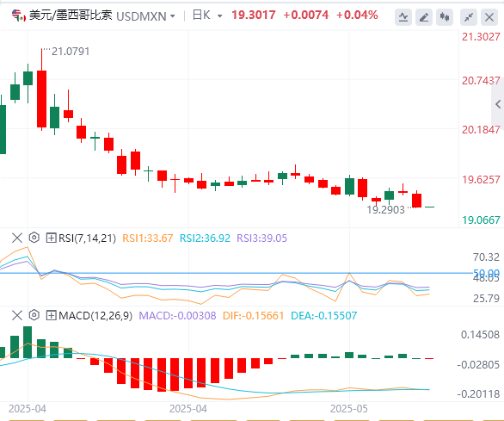Open MACD indicator settings hexagon icon
Viewport: 504px width, 421px height.
(x=34, y=315)
